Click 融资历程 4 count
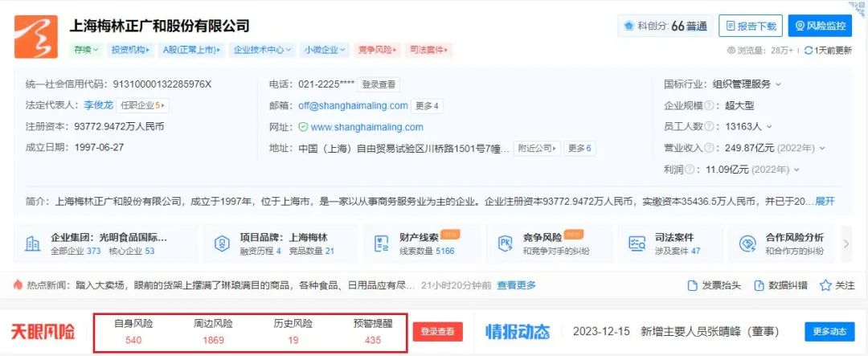This screenshot has width=868, height=356. [260, 251]
